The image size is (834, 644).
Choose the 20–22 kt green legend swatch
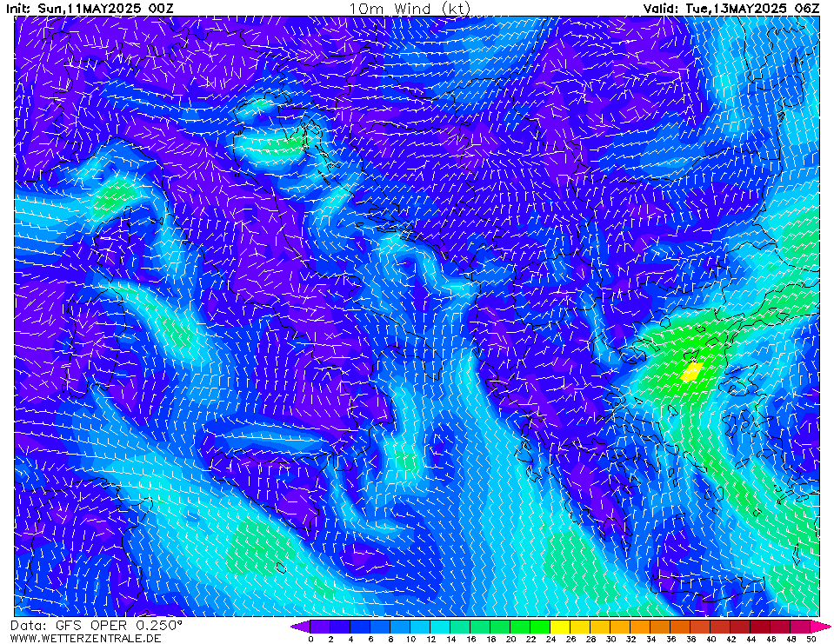520,627
